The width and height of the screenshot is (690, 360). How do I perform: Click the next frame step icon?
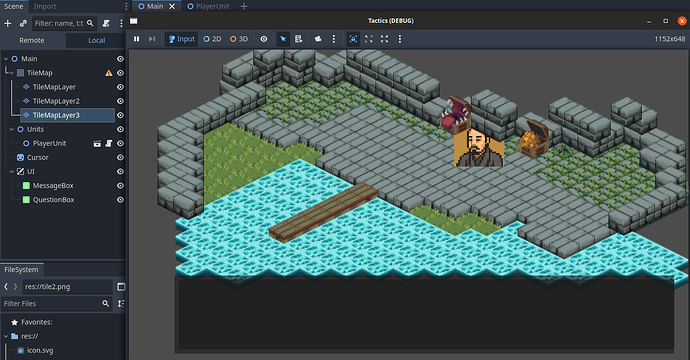(x=152, y=39)
